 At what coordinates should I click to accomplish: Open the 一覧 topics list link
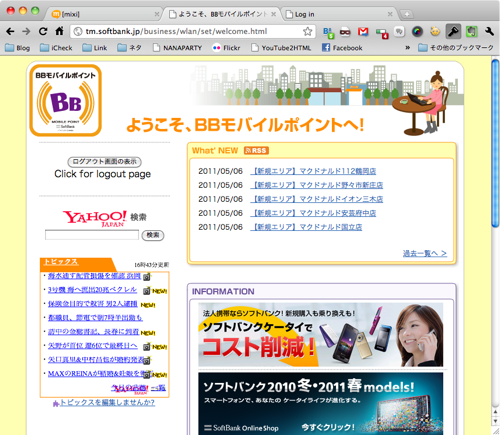pos(158,388)
